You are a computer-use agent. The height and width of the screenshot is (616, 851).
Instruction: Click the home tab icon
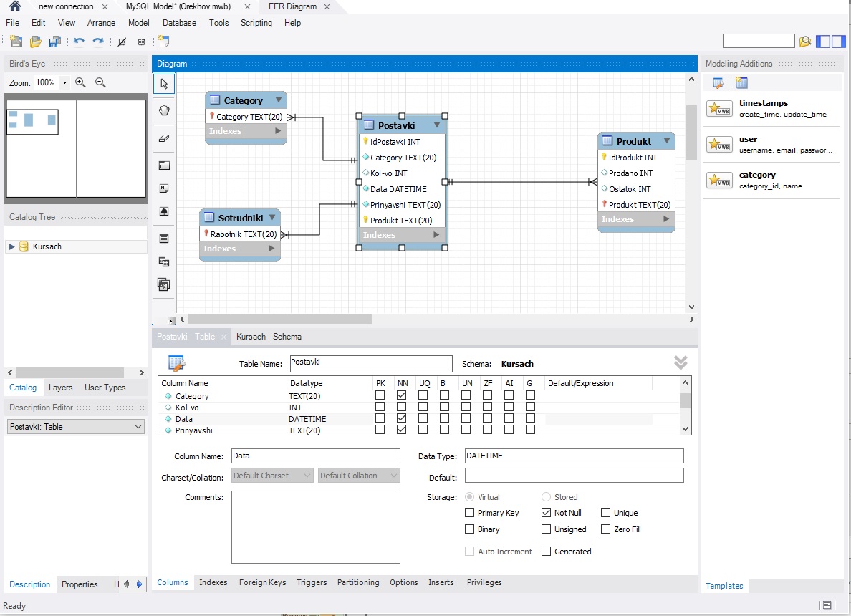pos(14,6)
